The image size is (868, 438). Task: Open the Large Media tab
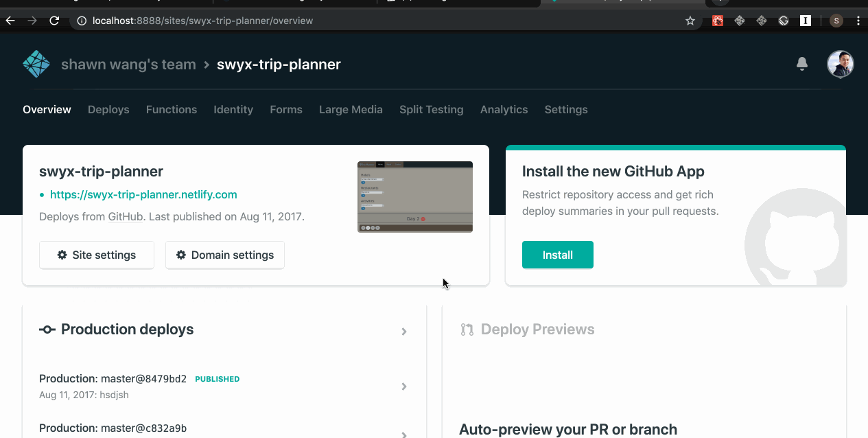[351, 109]
